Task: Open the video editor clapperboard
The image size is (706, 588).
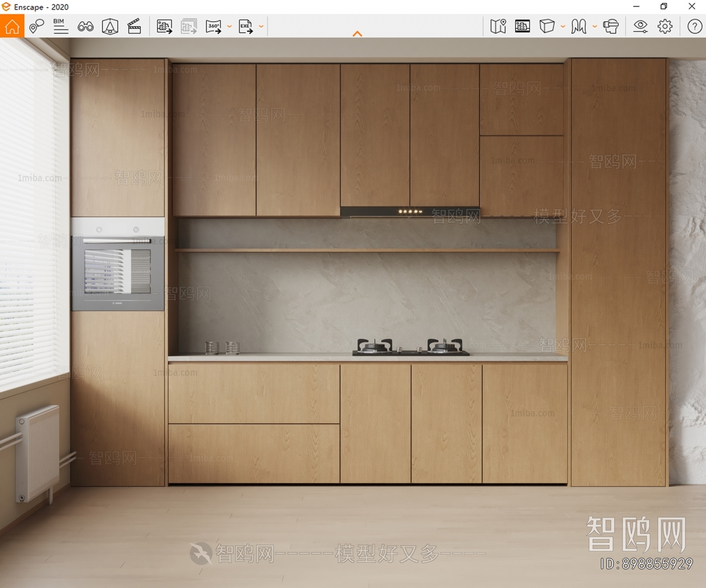Action: 134,26
